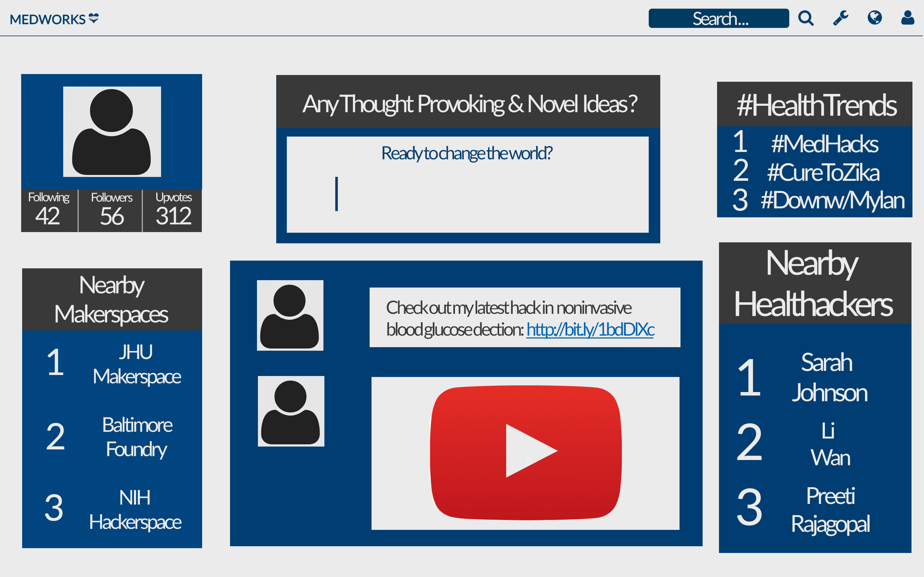Click the Search... input field
This screenshot has height=577, width=924.
tap(718, 18)
